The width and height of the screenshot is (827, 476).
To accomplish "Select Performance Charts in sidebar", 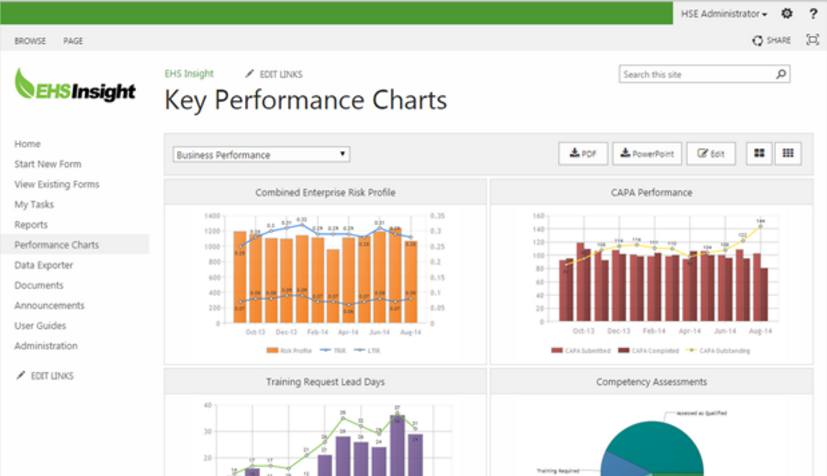I will 56,245.
